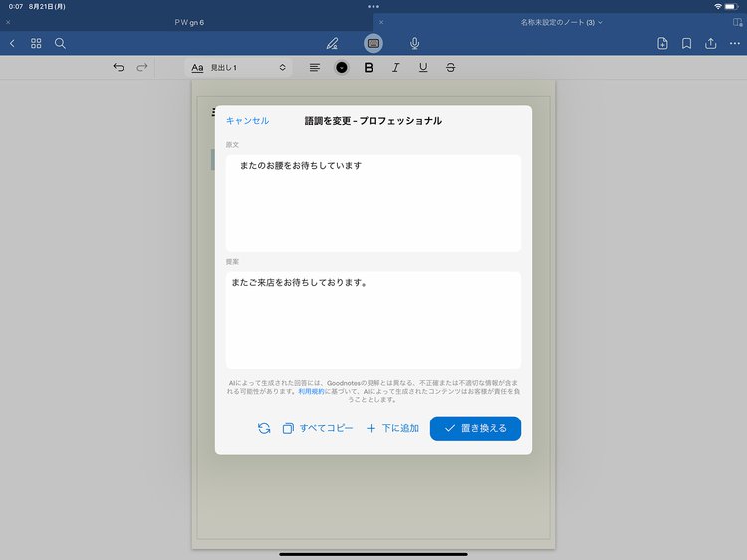Viewport: 747px width, 560px height.
Task: Undo the last action
Action: click(x=119, y=67)
